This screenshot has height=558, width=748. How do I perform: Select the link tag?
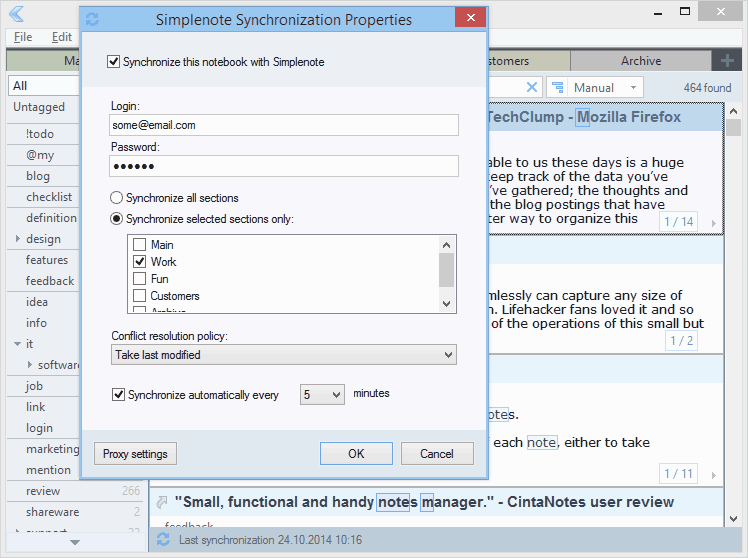(x=36, y=407)
